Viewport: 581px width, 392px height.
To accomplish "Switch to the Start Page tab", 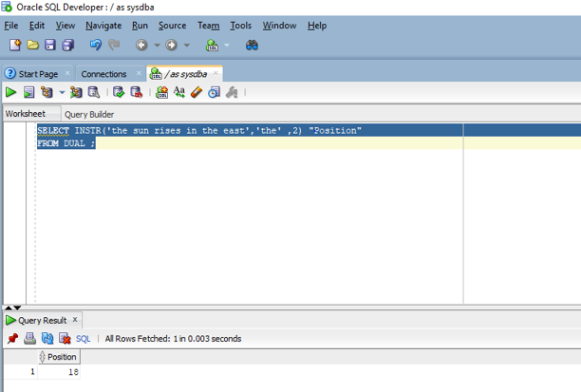I will click(38, 74).
